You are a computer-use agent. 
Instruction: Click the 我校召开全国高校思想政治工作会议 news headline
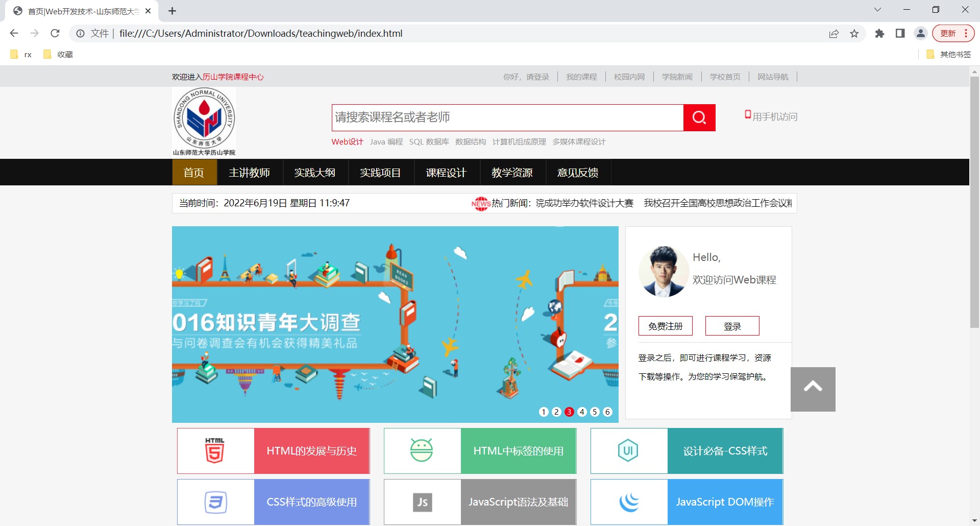[x=718, y=203]
